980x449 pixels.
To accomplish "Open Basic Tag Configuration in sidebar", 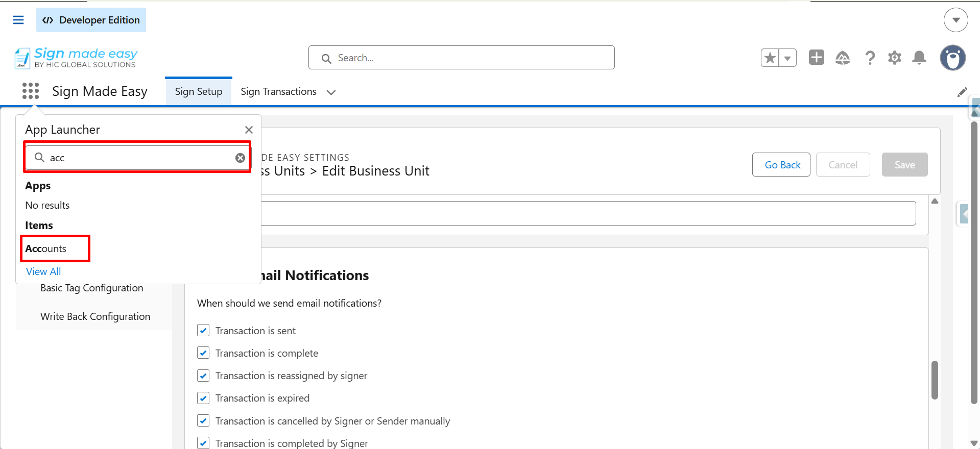I will 92,288.
